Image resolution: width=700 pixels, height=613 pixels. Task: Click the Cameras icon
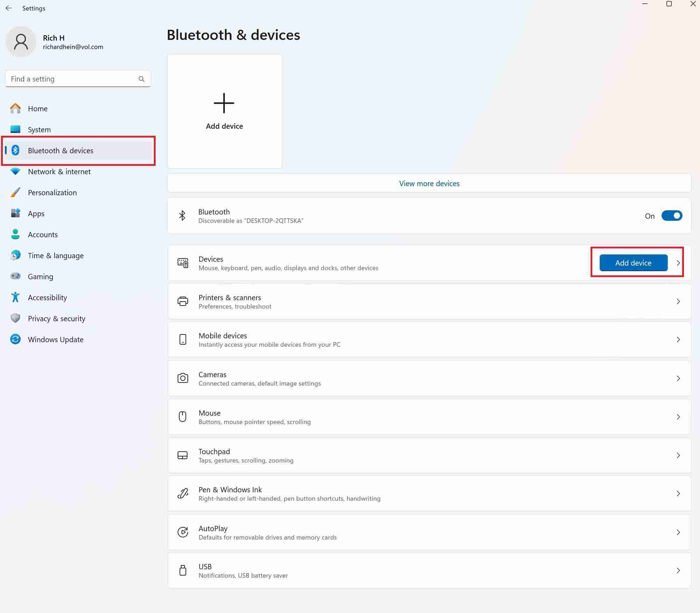coord(183,378)
